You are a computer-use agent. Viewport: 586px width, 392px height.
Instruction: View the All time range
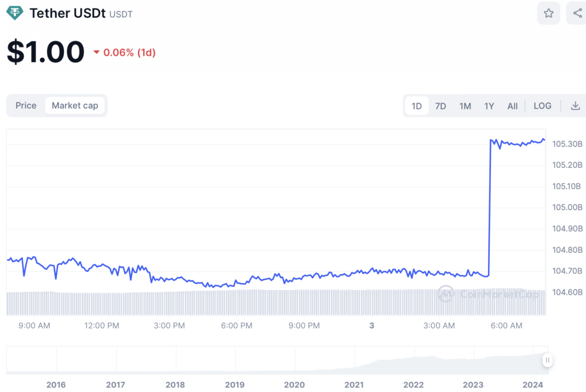click(x=512, y=106)
